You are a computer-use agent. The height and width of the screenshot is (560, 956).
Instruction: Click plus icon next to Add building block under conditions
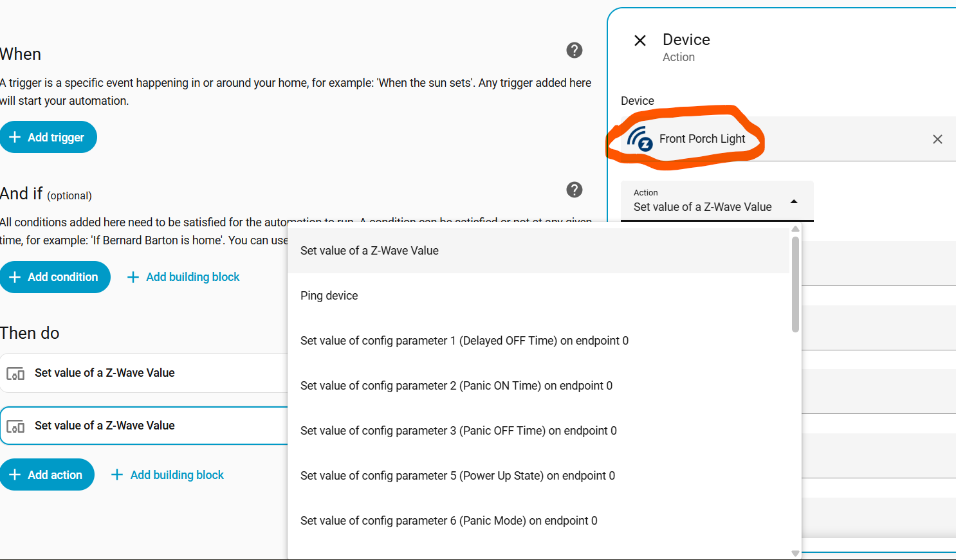pyautogui.click(x=133, y=277)
